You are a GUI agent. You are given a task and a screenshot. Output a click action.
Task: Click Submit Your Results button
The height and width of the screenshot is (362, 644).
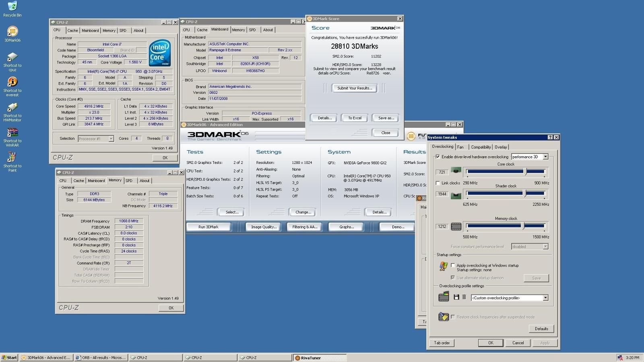click(x=355, y=88)
